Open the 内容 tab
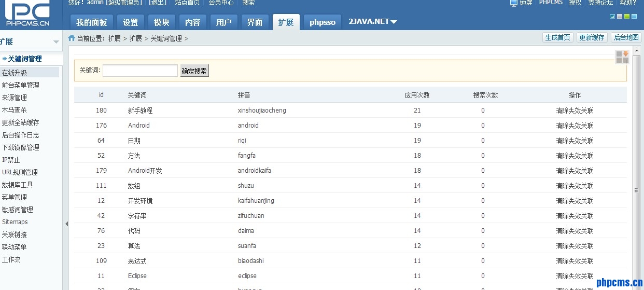The width and height of the screenshot is (644, 290). (x=193, y=22)
